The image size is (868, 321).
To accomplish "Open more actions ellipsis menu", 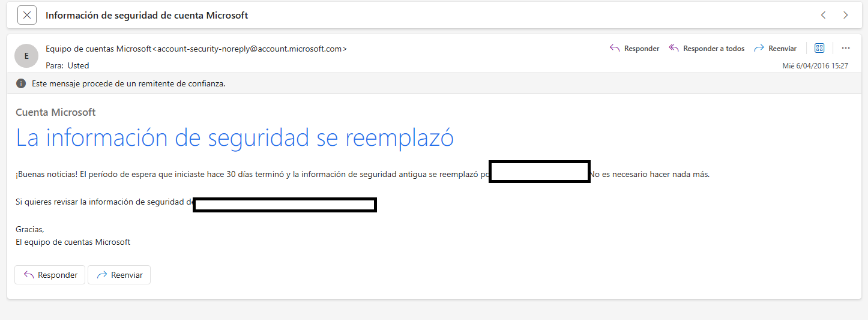I will (846, 48).
